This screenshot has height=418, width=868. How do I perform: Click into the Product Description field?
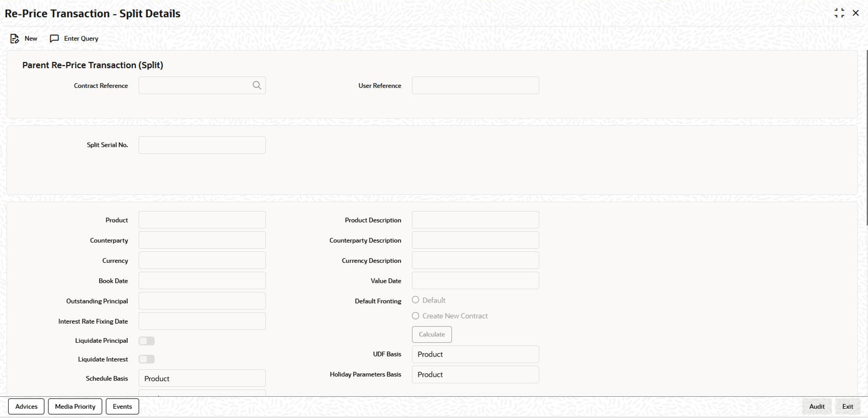pos(475,220)
